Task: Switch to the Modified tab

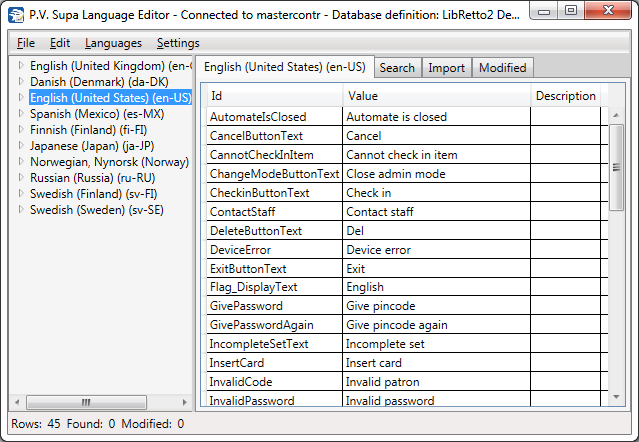Action: pos(502,68)
